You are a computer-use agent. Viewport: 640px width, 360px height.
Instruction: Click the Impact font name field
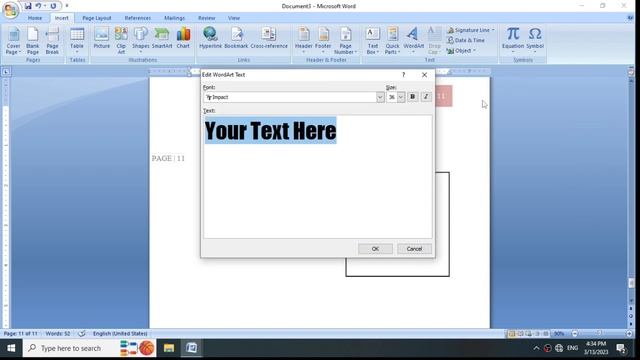(x=290, y=97)
